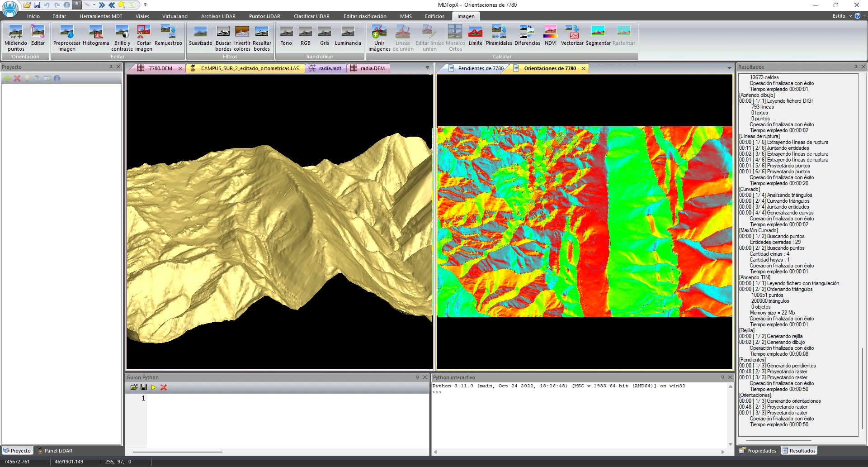This screenshot has width=868, height=467.
Task: Pin the Proyecto panel
Action: pos(111,67)
